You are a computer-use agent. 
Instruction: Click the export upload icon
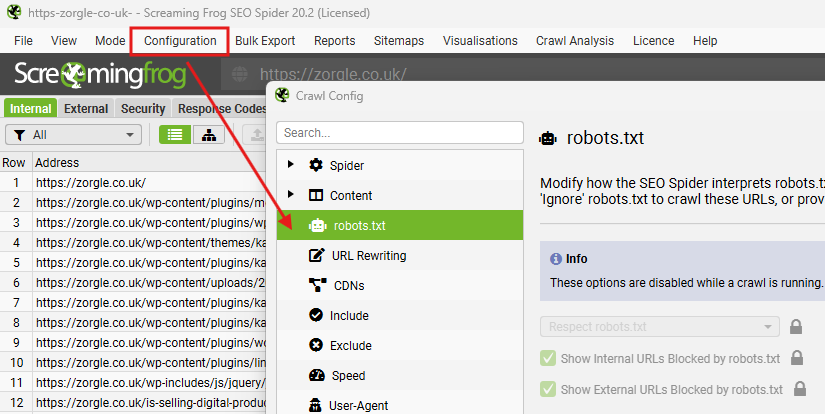257,135
